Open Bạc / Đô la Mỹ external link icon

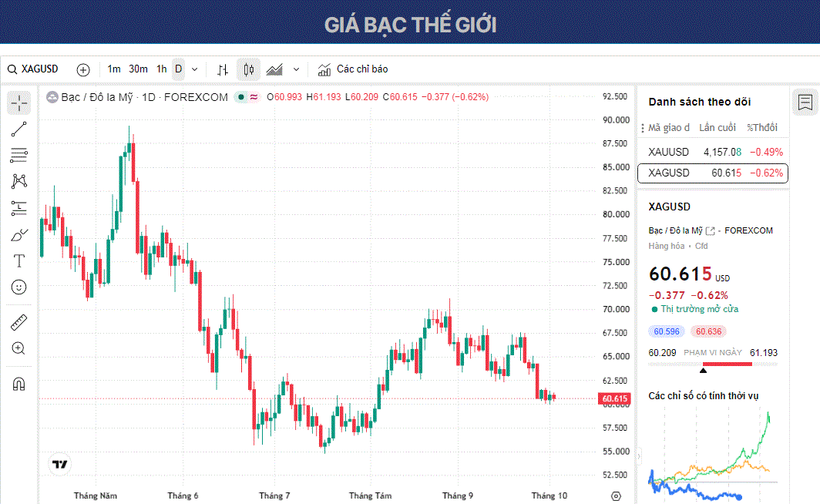coord(711,231)
